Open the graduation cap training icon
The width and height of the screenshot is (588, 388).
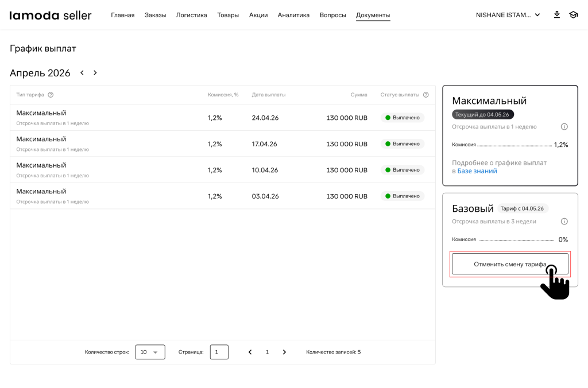(x=573, y=15)
